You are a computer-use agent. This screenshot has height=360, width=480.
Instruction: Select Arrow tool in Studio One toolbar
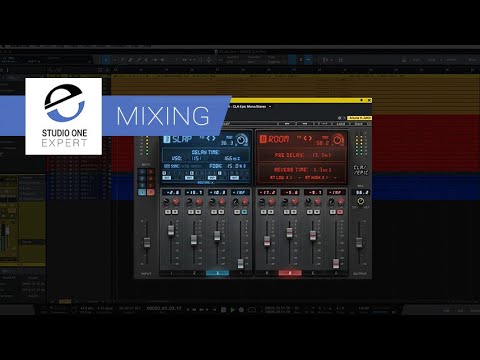(106, 60)
